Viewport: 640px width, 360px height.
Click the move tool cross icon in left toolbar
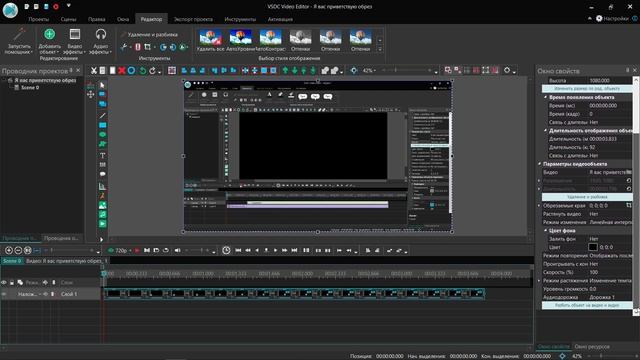[x=91, y=94]
